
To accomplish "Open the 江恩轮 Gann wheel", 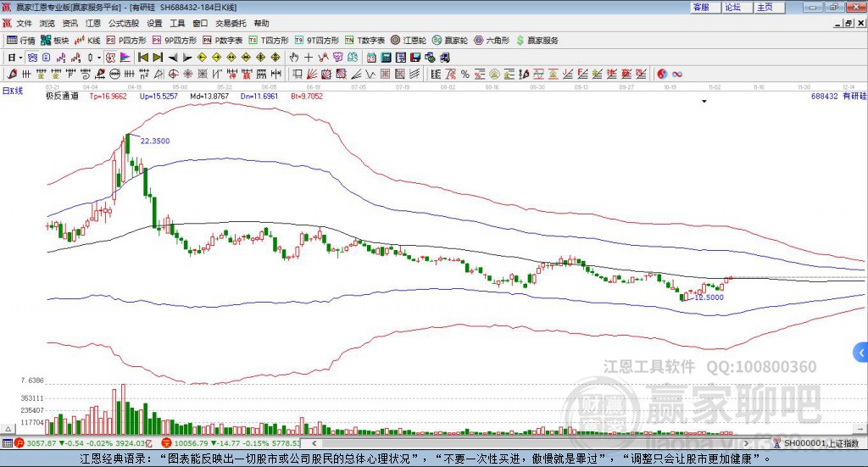I will tap(409, 41).
